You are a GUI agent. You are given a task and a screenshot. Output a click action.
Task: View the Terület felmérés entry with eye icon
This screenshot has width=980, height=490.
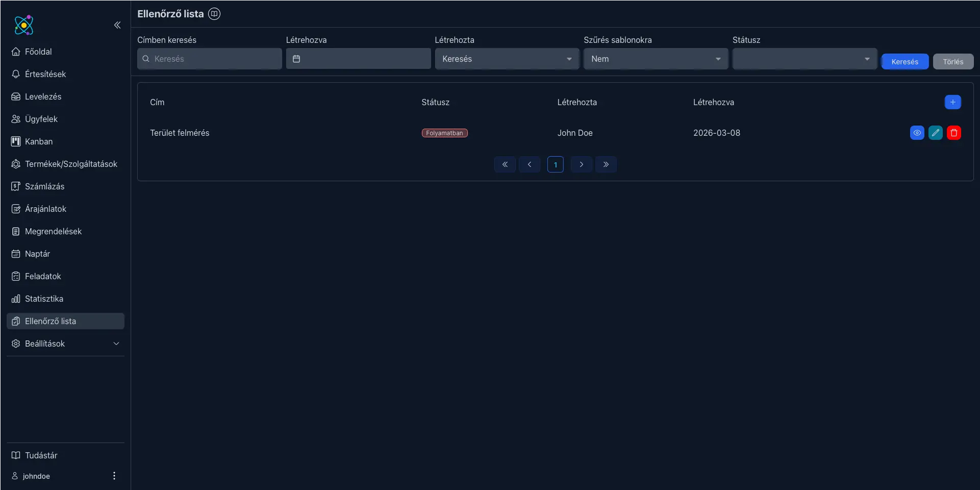pos(917,133)
